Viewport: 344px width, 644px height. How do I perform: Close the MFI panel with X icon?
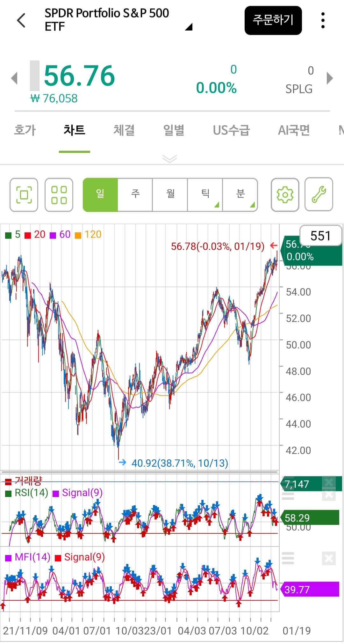tap(329, 559)
